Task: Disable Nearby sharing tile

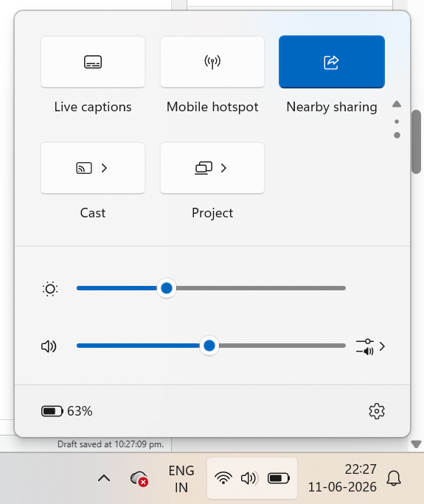Action: pyautogui.click(x=332, y=62)
